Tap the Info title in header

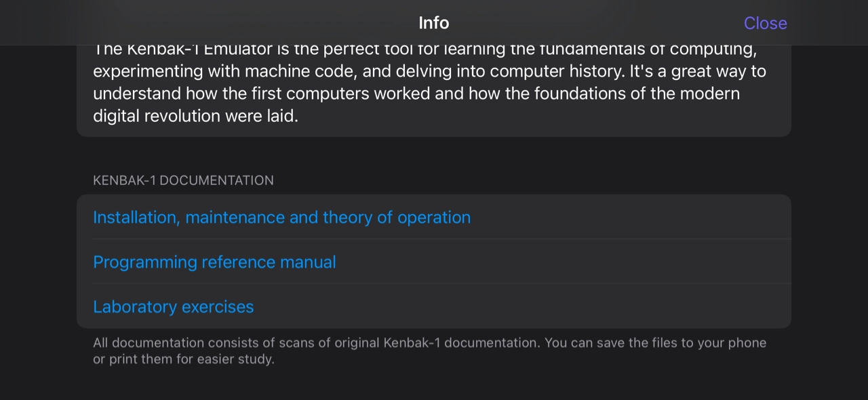pos(434,23)
